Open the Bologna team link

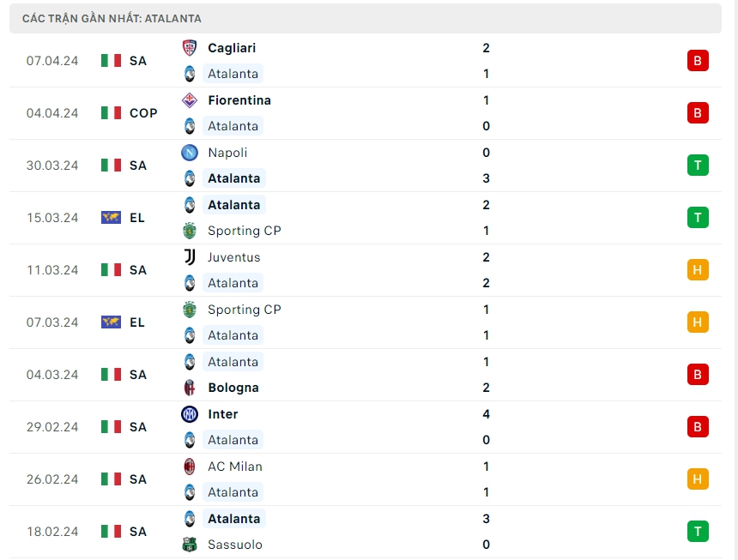233,388
